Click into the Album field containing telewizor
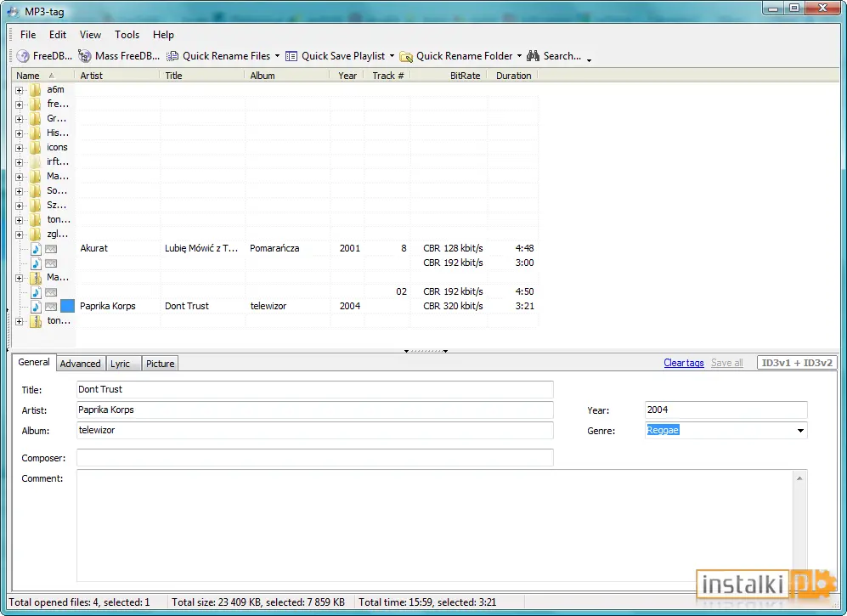847x616 pixels. (x=315, y=431)
